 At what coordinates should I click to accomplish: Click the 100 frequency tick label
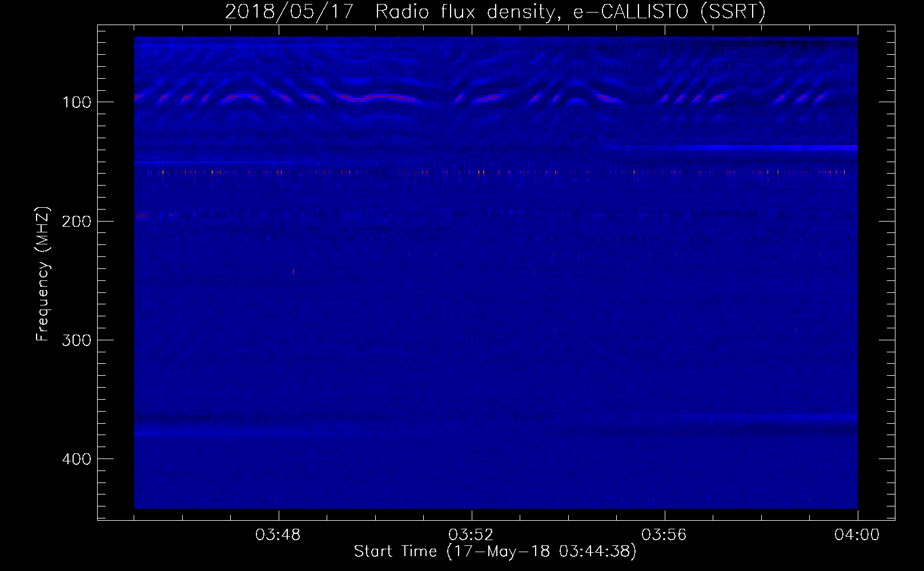click(77, 102)
